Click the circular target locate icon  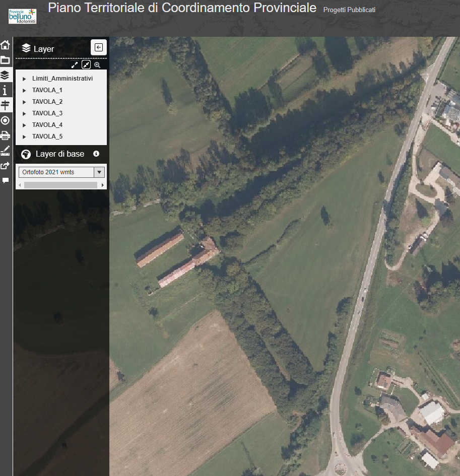(x=5, y=120)
